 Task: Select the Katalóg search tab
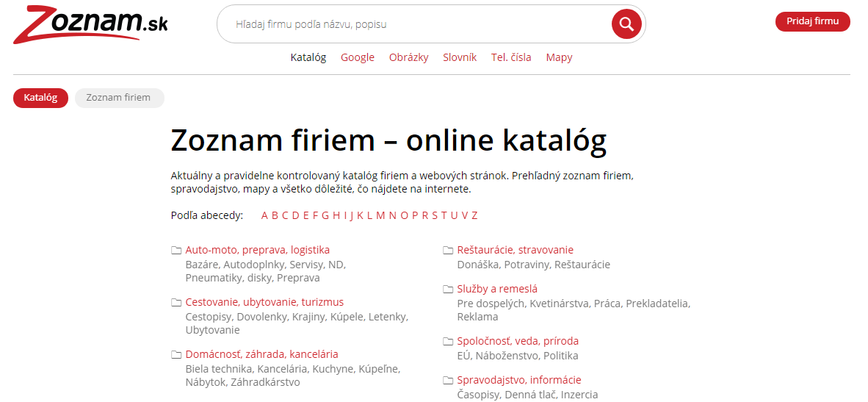308,57
